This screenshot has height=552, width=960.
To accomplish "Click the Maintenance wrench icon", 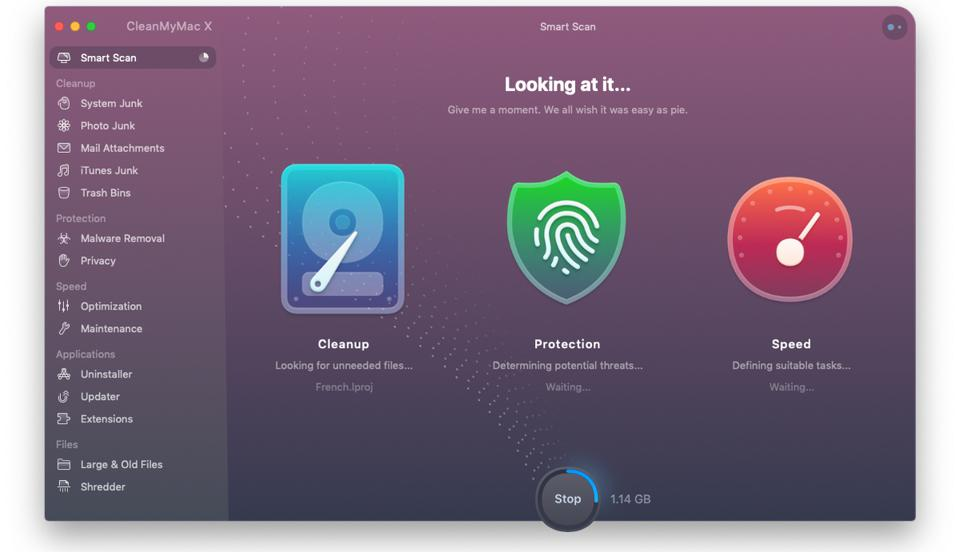I will 64,329.
